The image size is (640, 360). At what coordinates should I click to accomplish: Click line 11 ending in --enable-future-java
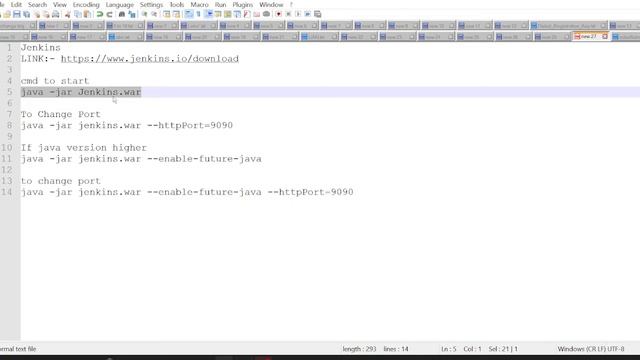tap(141, 158)
